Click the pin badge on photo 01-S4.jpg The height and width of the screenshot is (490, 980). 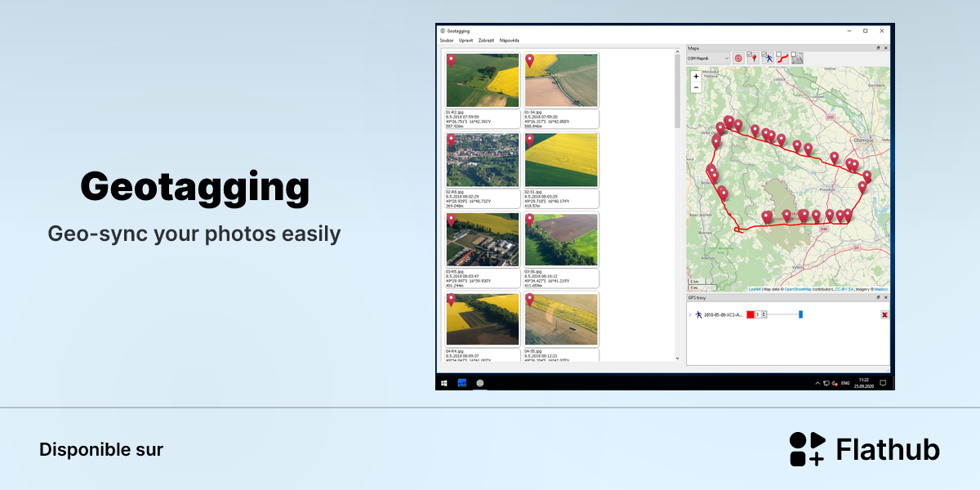click(530, 61)
